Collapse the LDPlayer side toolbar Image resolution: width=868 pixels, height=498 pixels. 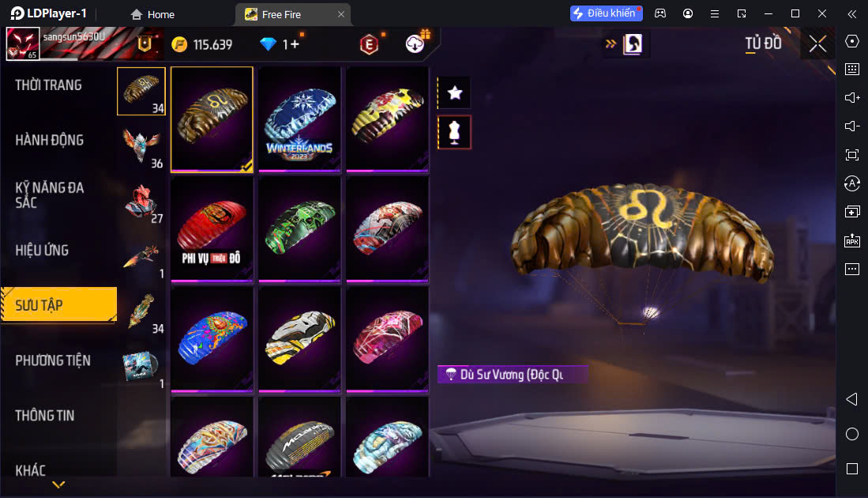point(852,14)
